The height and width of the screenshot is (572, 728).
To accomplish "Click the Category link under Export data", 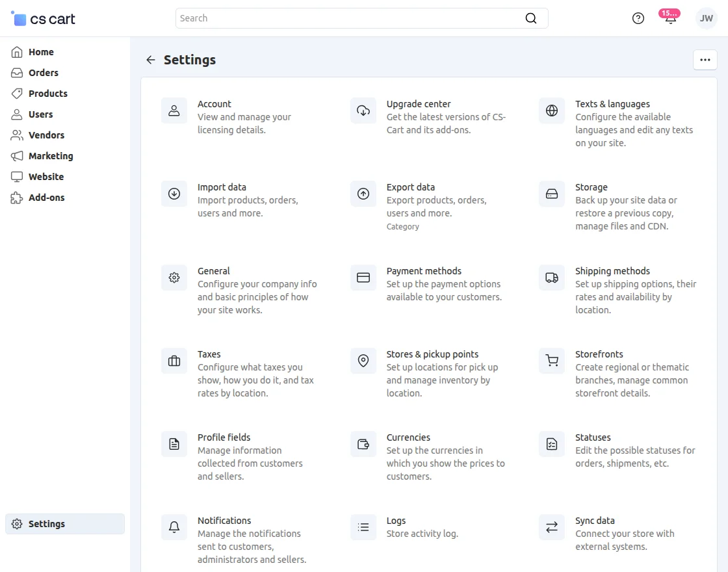I will (x=403, y=227).
